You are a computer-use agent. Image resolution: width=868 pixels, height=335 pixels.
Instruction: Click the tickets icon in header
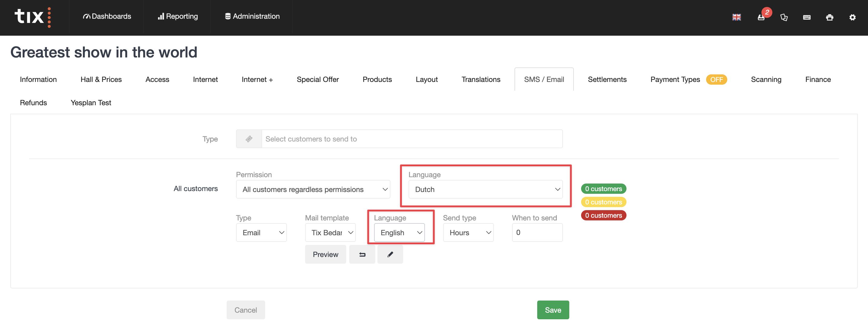[x=784, y=17]
